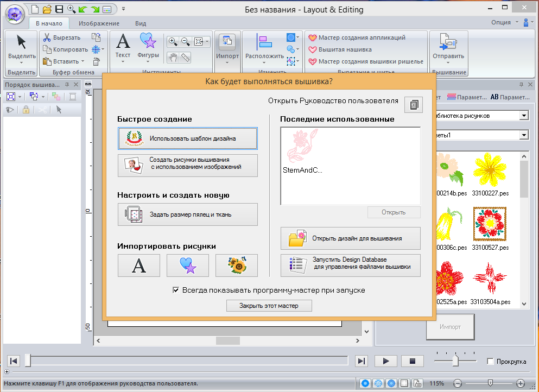Viewport: 539px width, 392px height.
Task: Select the StemAndC... recent design thumbnail
Action: pos(302,151)
